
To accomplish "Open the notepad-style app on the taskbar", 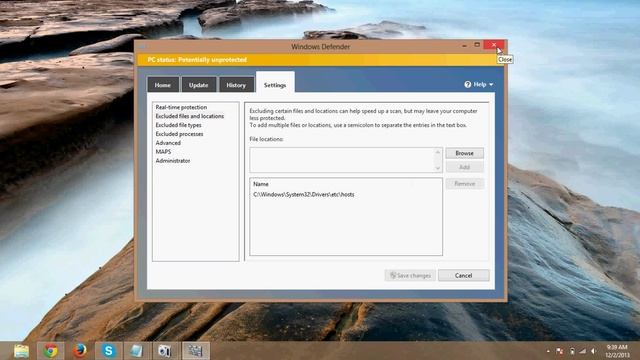I will point(137,351).
